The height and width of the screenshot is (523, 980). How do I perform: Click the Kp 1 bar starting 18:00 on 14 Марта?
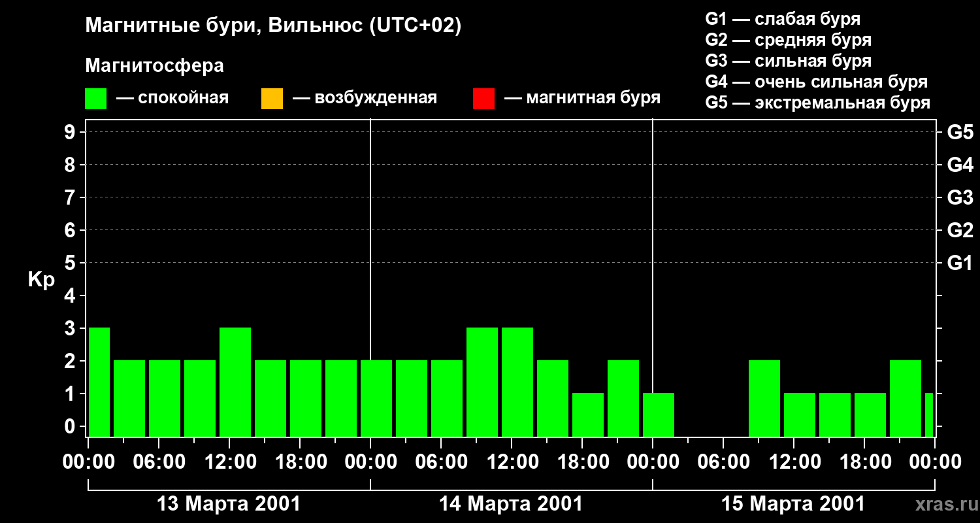588,415
